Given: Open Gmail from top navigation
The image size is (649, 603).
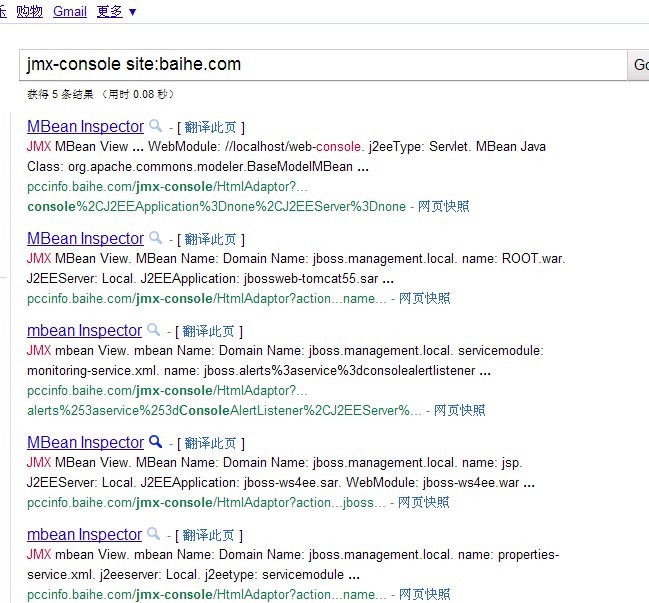Looking at the screenshot, I should pos(70,11).
